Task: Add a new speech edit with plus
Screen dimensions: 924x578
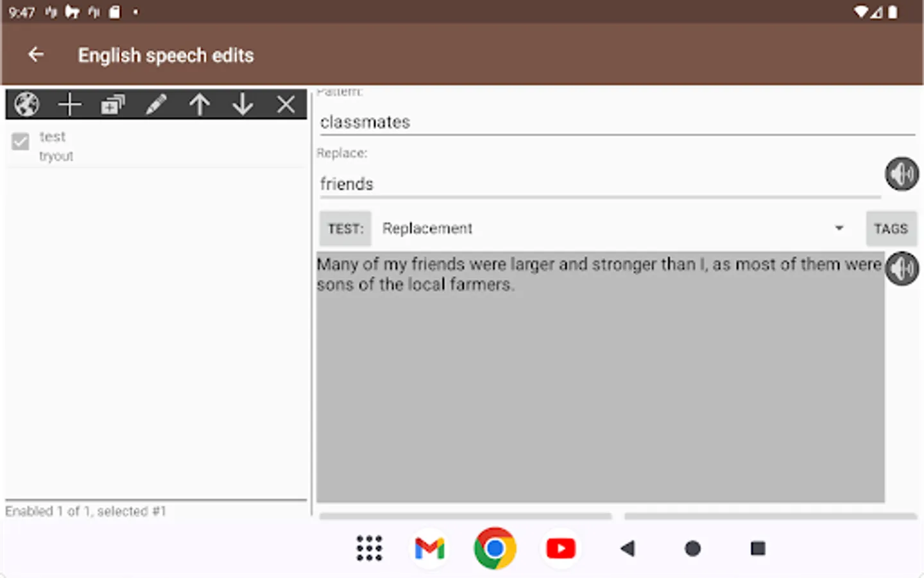Action: 69,104
